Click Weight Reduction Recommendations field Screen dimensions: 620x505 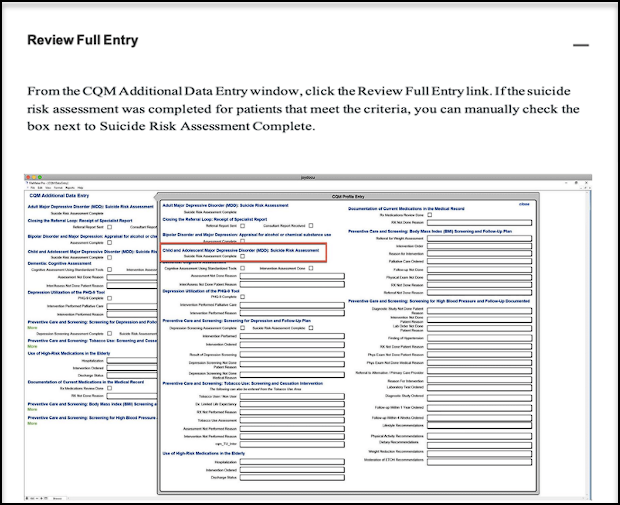(479, 453)
